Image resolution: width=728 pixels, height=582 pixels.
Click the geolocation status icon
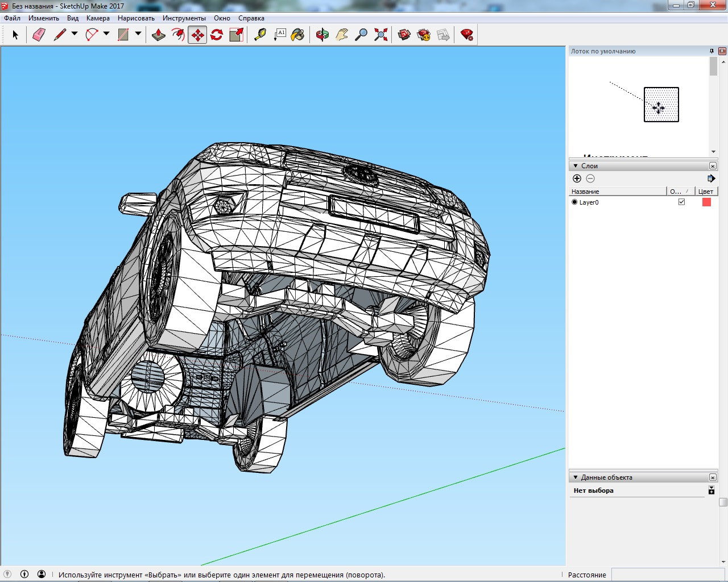(x=7, y=575)
